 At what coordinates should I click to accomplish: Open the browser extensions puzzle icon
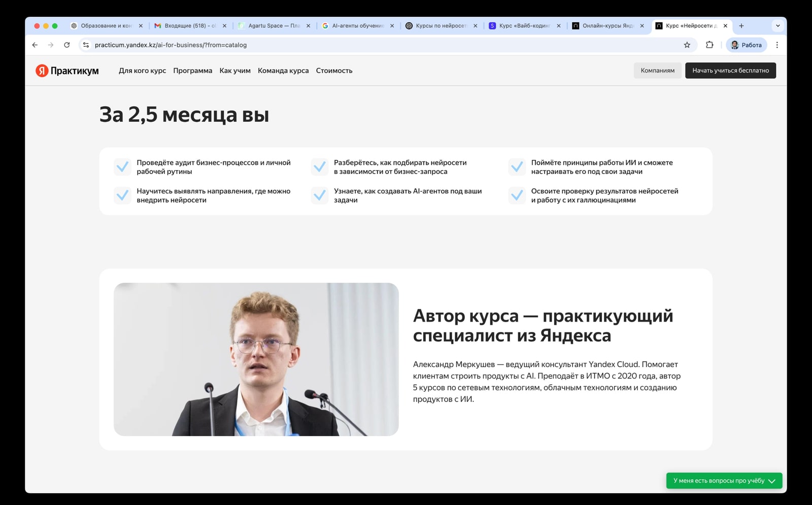point(709,45)
